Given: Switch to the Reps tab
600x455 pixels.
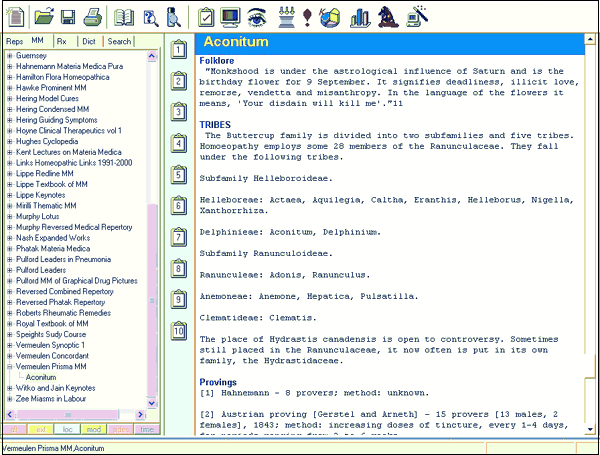Looking at the screenshot, I should [x=15, y=41].
